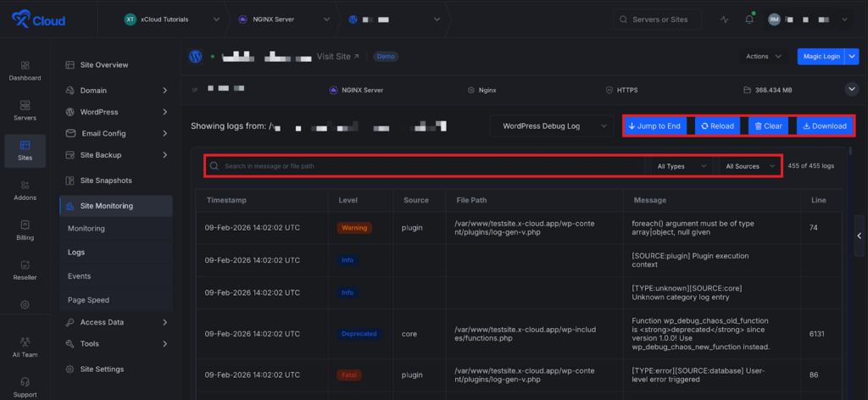
Task: Open Billing in the left rail
Action: tap(25, 231)
